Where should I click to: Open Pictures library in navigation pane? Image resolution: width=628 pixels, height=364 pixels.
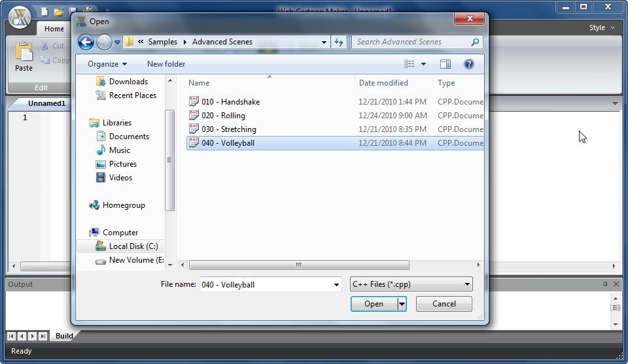click(122, 164)
